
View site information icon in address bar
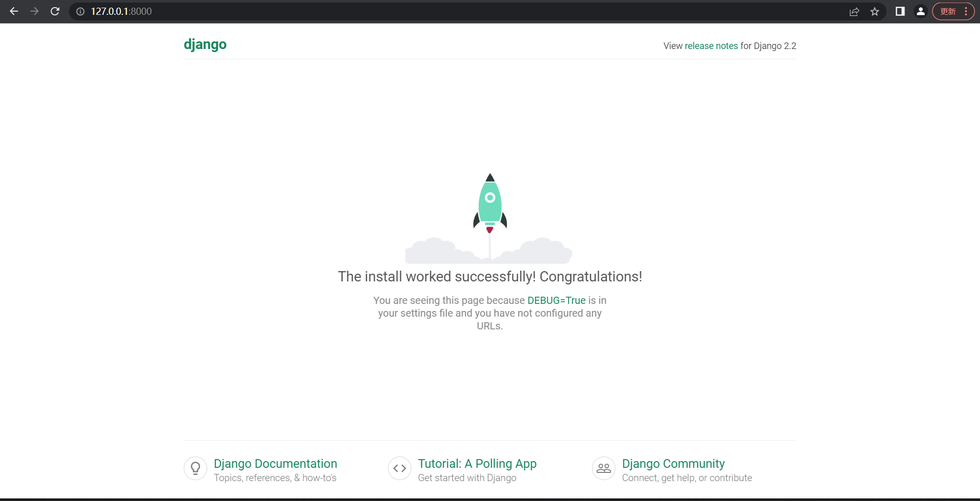[80, 11]
